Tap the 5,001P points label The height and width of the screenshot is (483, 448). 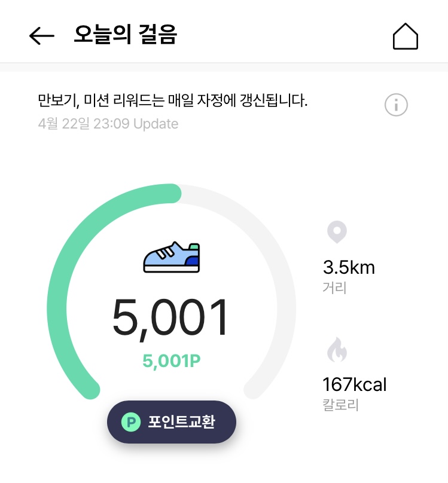(x=170, y=361)
